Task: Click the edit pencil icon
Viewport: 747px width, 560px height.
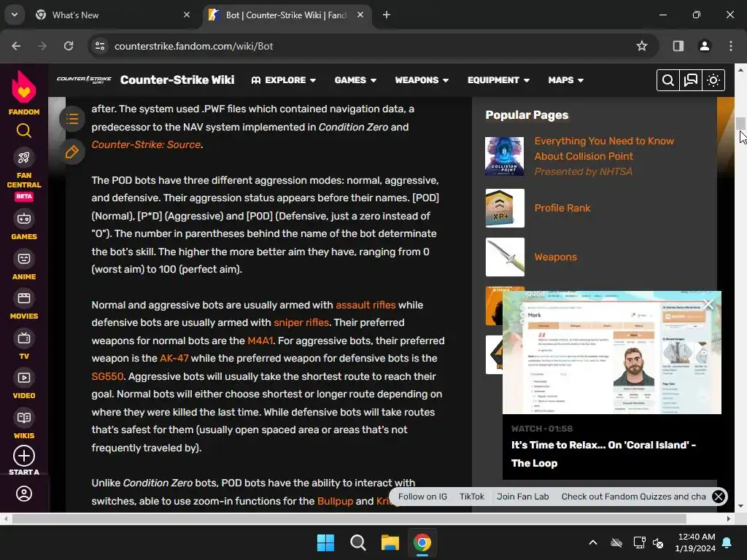Action: point(72,152)
